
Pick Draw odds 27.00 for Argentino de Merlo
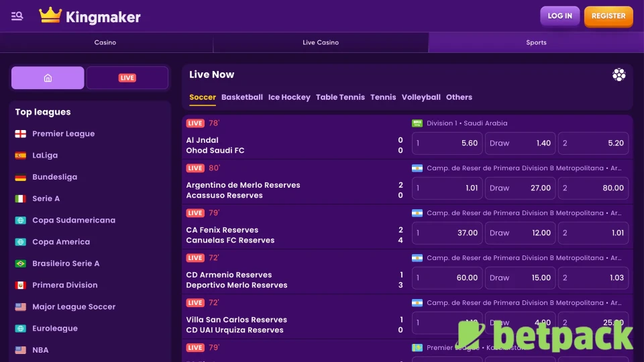520,188
